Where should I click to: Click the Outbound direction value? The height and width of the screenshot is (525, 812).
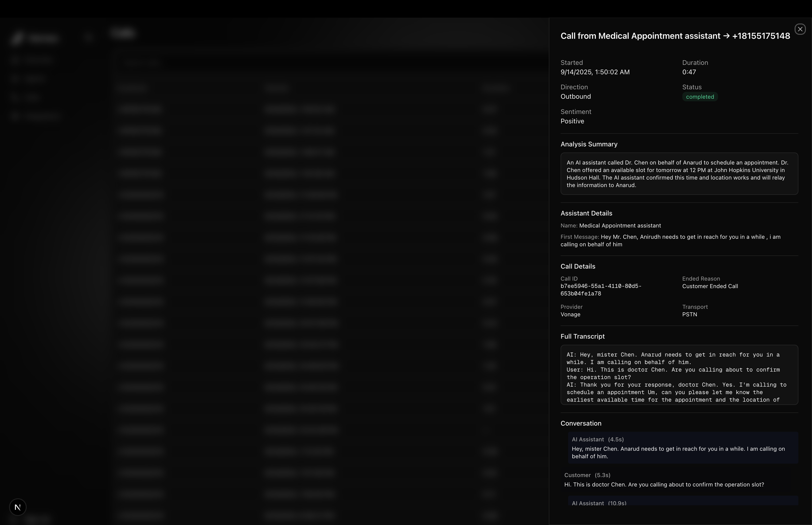[x=576, y=97]
